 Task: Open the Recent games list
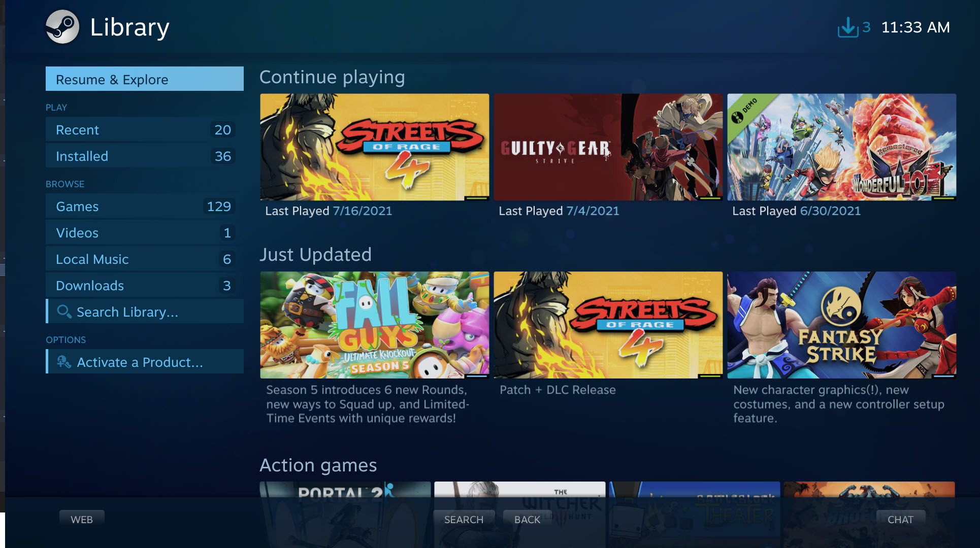[145, 129]
